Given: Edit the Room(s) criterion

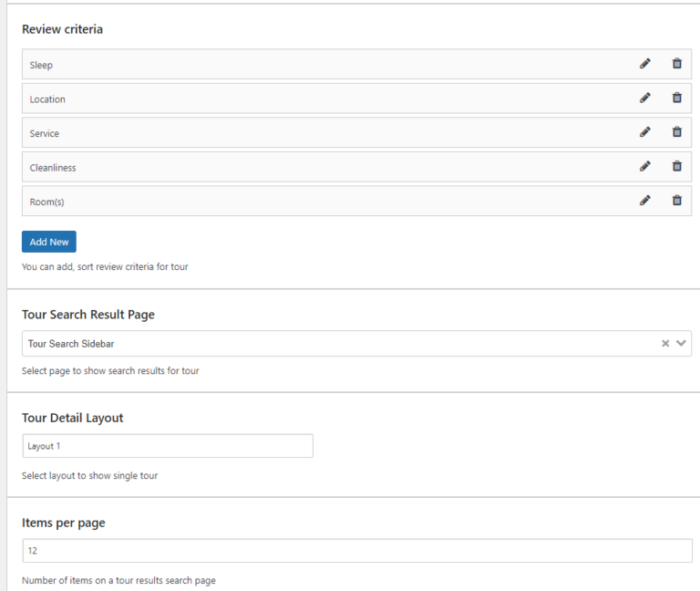Looking at the screenshot, I should pos(644,201).
